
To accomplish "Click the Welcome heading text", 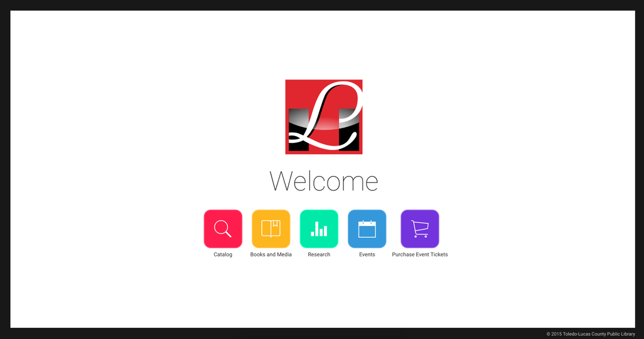I will click(x=324, y=181).
